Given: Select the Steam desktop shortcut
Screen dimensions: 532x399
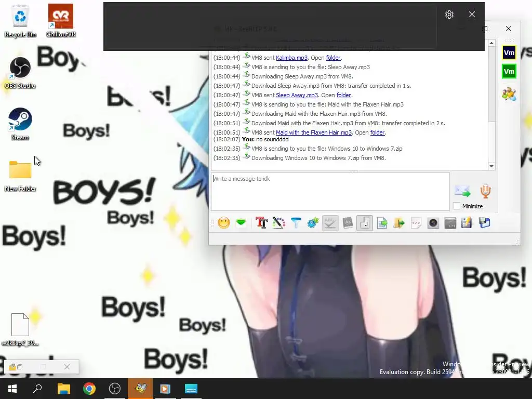Looking at the screenshot, I should coord(20,124).
